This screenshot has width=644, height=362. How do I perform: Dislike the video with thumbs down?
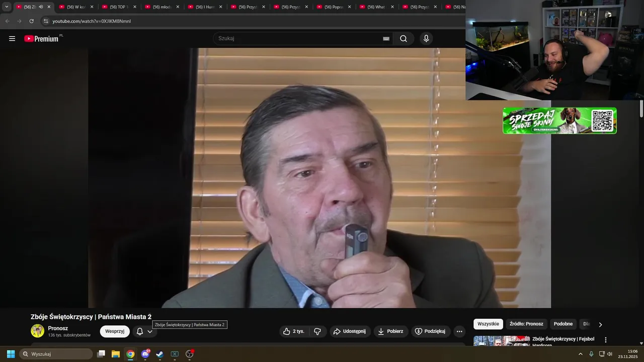[317, 331]
